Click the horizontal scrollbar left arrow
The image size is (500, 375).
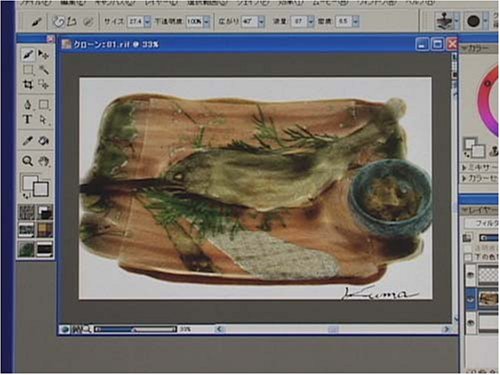pyautogui.click(x=219, y=329)
